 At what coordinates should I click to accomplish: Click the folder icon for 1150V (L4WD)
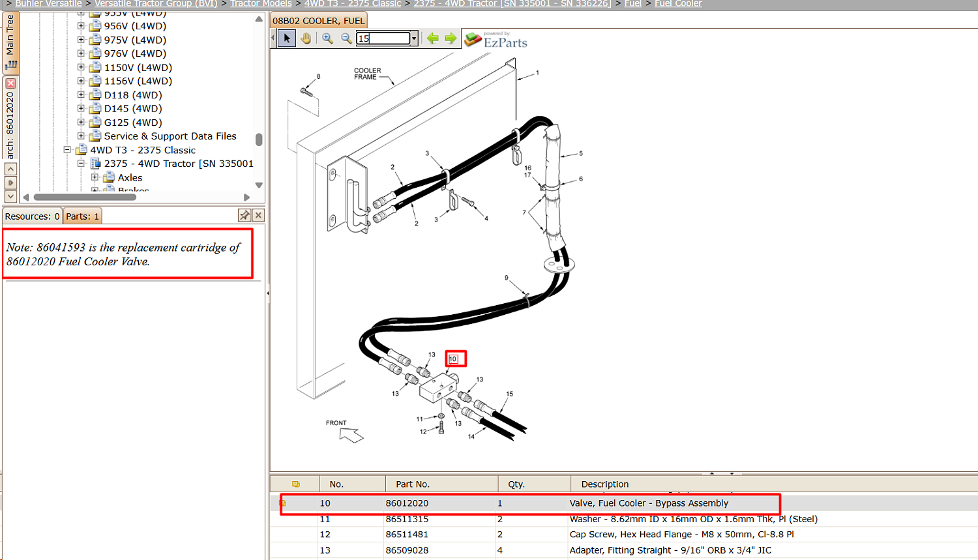[x=95, y=67]
